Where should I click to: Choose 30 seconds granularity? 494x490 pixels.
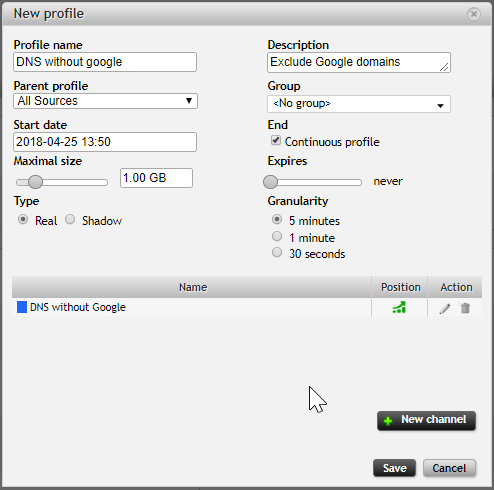[x=277, y=252]
